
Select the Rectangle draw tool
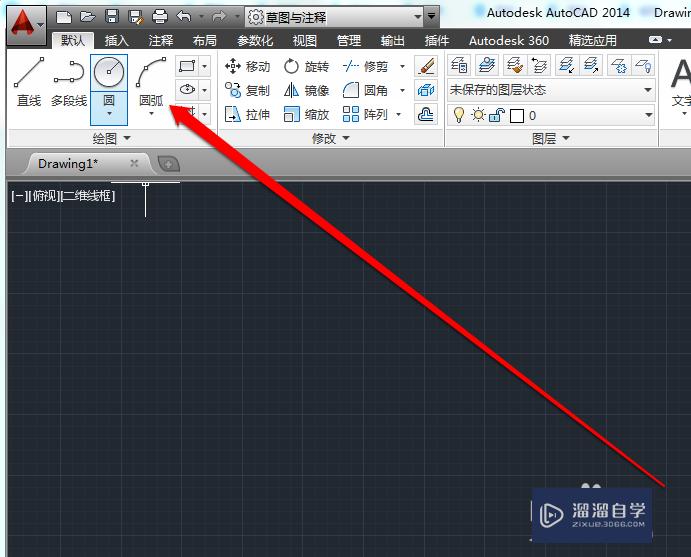(187, 67)
